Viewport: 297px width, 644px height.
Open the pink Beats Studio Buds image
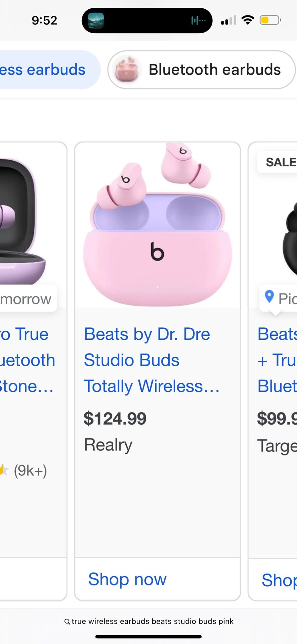(x=157, y=225)
